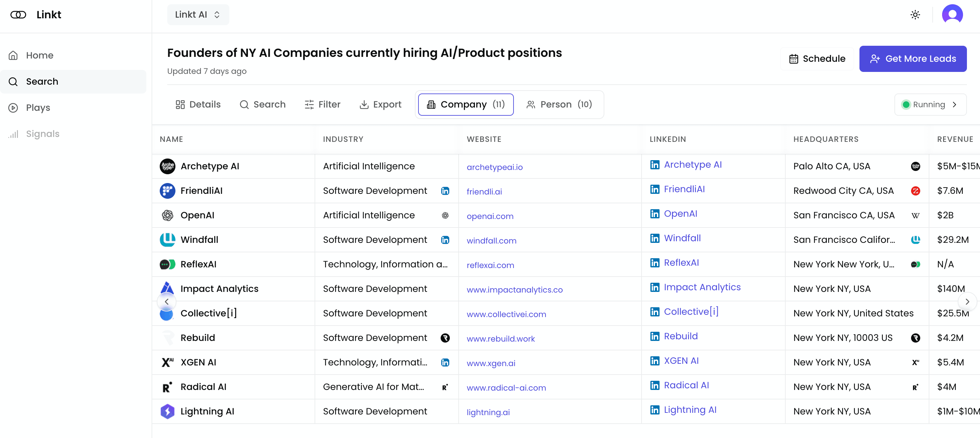Image resolution: width=980 pixels, height=438 pixels.
Task: Click the LinkedIn icon next to FriendliAI
Action: pos(445,191)
